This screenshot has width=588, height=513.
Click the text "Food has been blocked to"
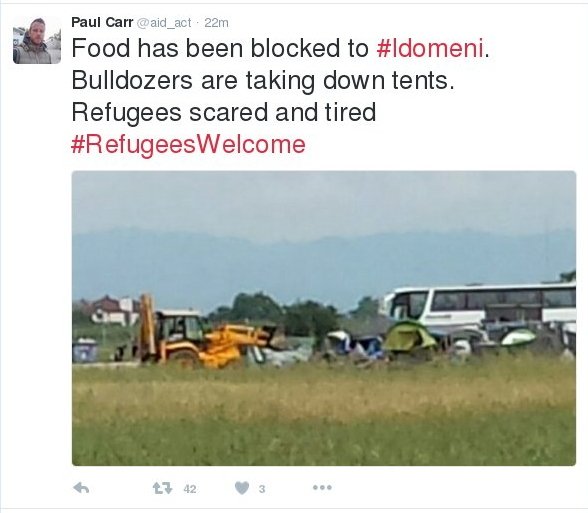tap(220, 48)
